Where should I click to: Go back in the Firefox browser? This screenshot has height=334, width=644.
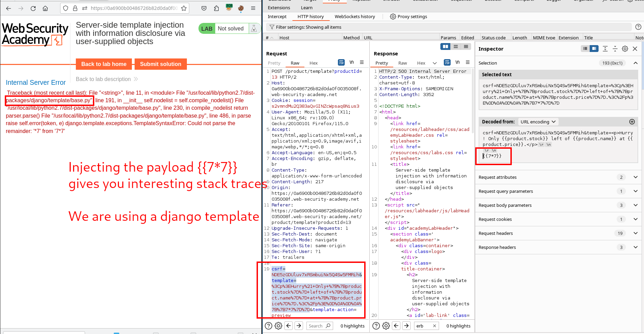coord(9,8)
